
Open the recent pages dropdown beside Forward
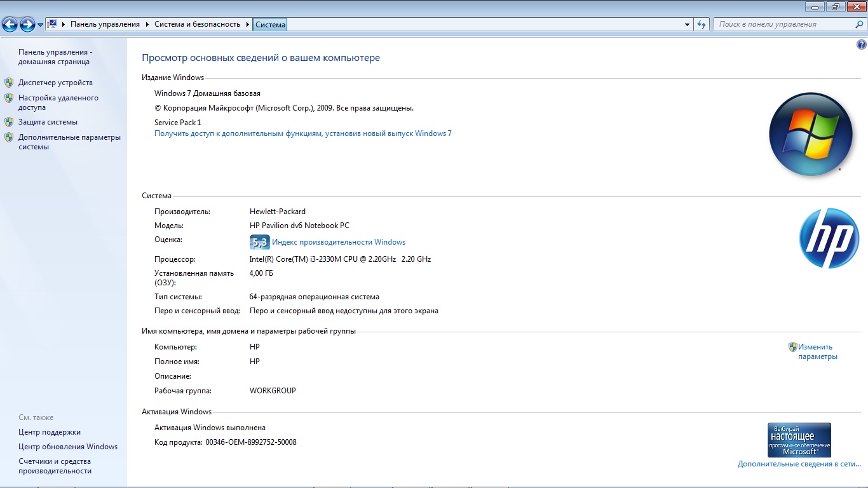[x=40, y=25]
